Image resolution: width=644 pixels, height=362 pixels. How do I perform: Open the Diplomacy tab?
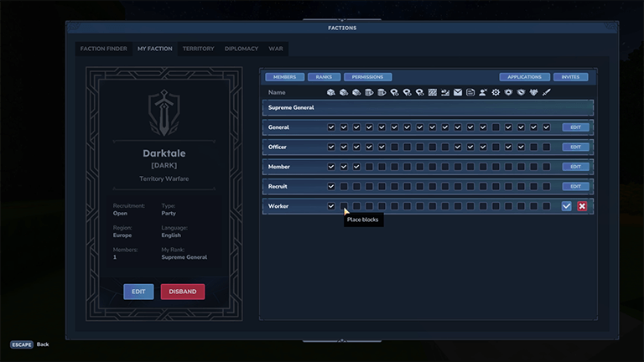241,49
